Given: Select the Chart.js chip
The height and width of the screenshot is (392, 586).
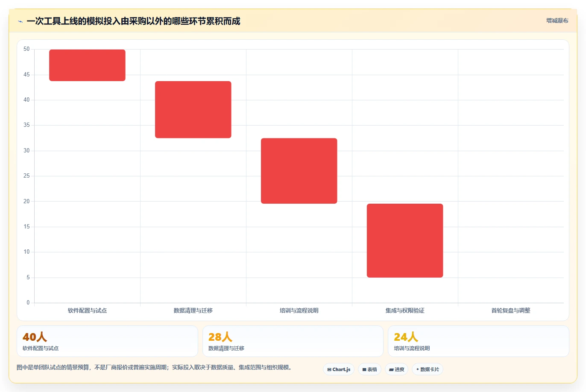Looking at the screenshot, I should click(x=339, y=369).
